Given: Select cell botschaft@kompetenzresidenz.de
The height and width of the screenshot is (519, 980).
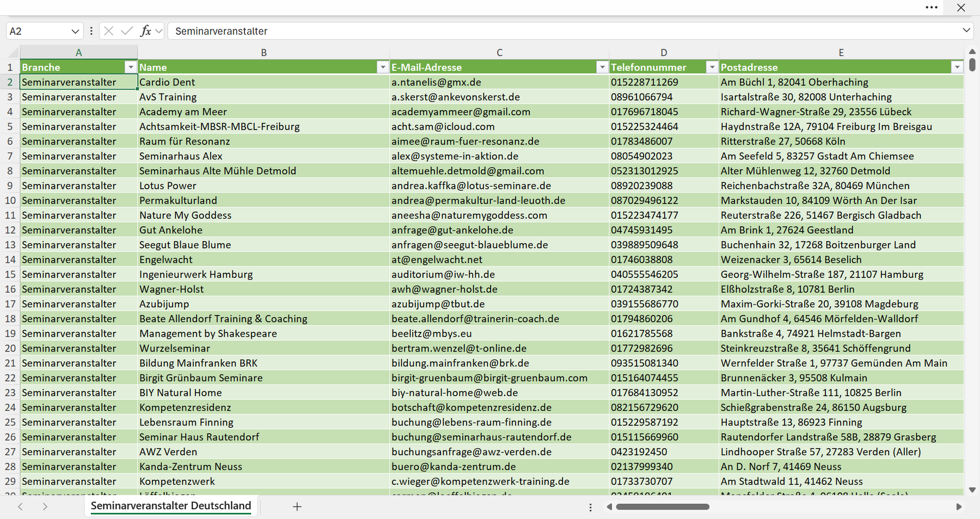Looking at the screenshot, I should point(500,407).
